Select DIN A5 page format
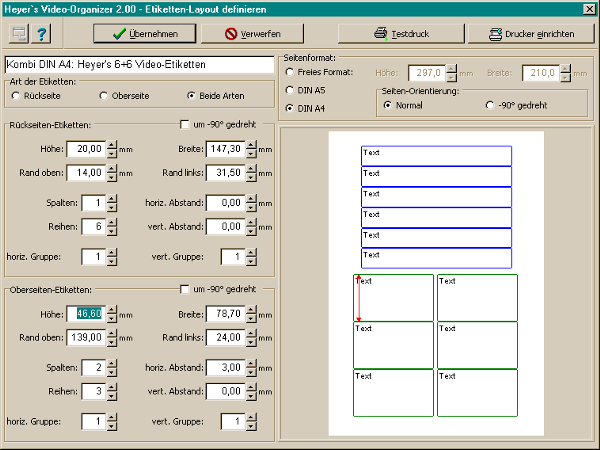The width and height of the screenshot is (600, 450). point(291,89)
